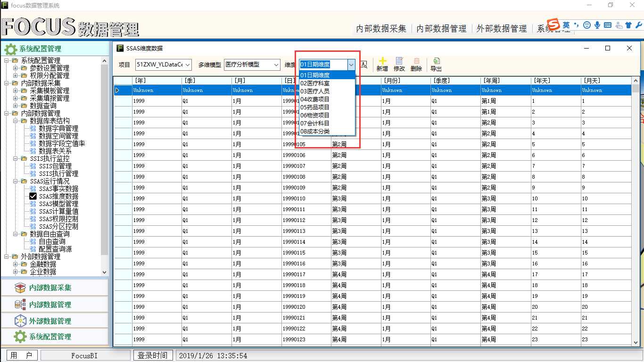Expand the 采集填报管理 tree node
Viewport: 644px width, 362px height.
[15, 98]
